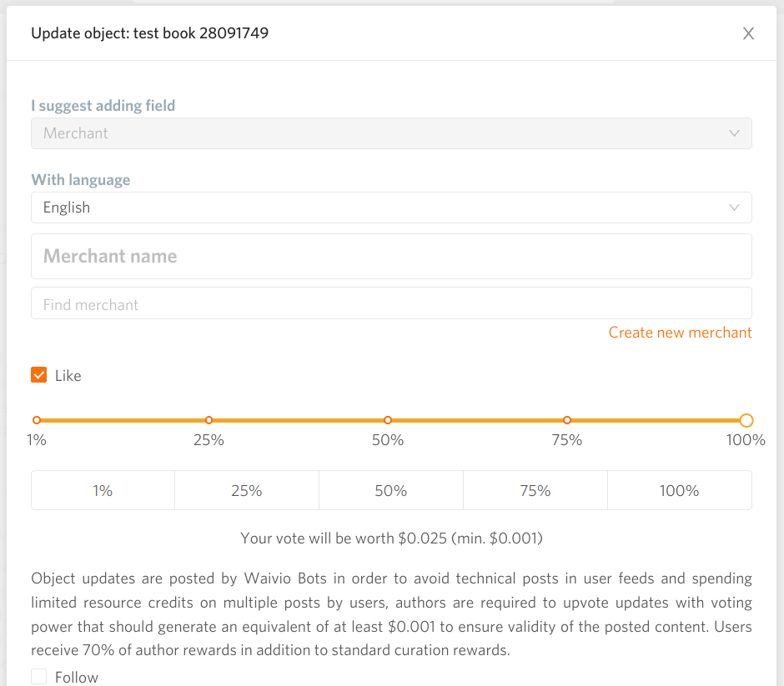Set vote to 100% button
The height and width of the screenshot is (686, 784).
click(x=680, y=490)
